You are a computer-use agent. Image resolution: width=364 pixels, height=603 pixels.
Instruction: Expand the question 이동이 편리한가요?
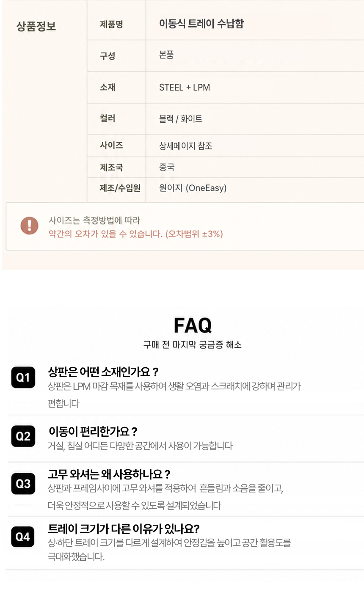(x=93, y=432)
